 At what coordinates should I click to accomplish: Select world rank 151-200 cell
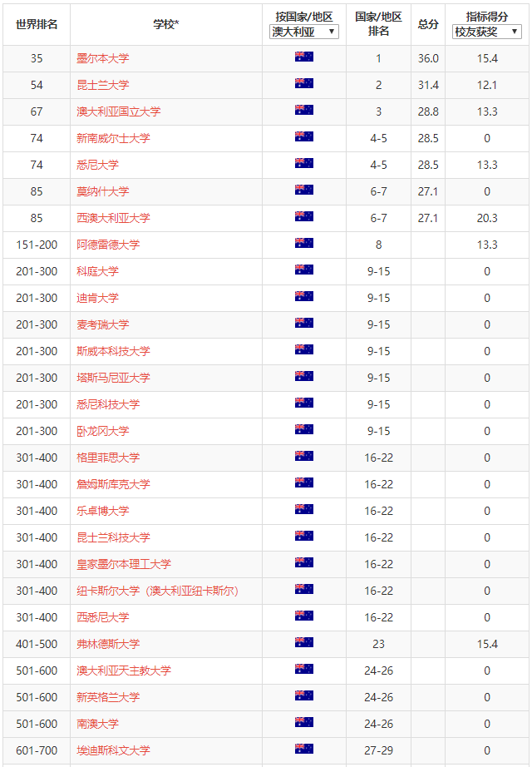pos(37,245)
